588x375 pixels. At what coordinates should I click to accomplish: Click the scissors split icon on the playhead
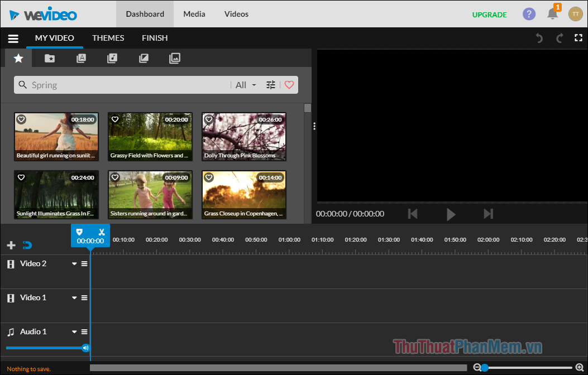[x=102, y=232]
